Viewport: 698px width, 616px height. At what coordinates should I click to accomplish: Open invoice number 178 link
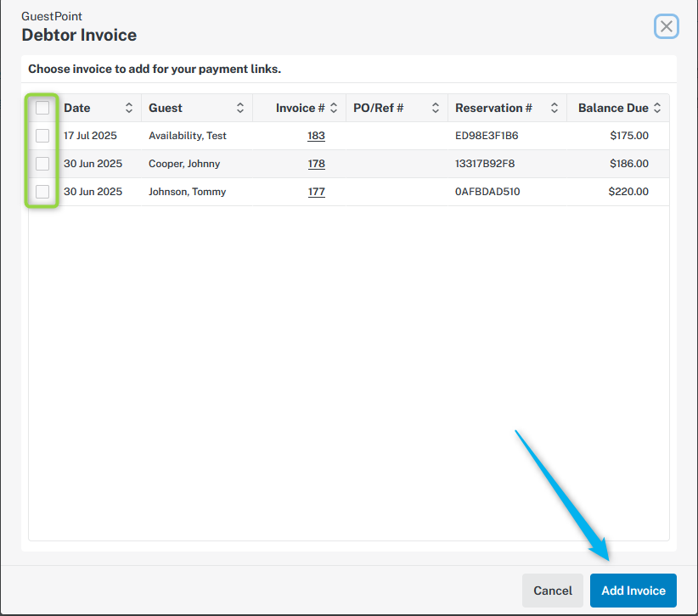click(x=316, y=164)
